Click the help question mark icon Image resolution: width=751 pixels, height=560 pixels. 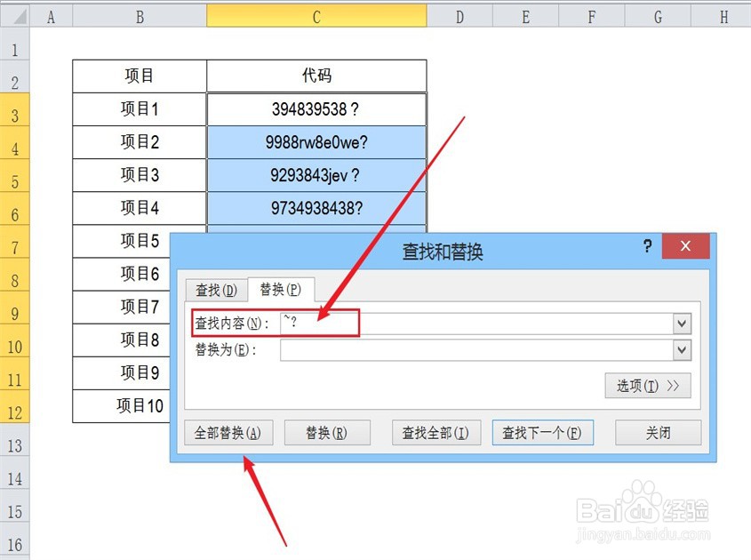pyautogui.click(x=646, y=247)
